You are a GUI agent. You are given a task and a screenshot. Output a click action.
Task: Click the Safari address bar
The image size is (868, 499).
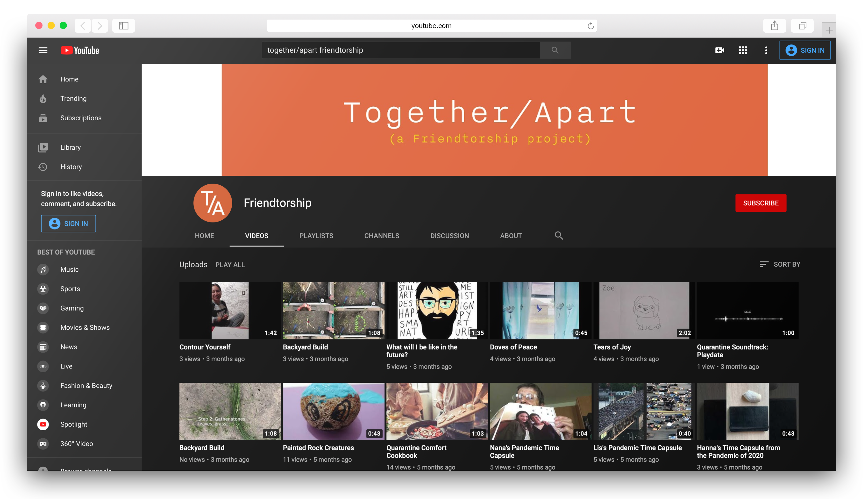click(432, 26)
